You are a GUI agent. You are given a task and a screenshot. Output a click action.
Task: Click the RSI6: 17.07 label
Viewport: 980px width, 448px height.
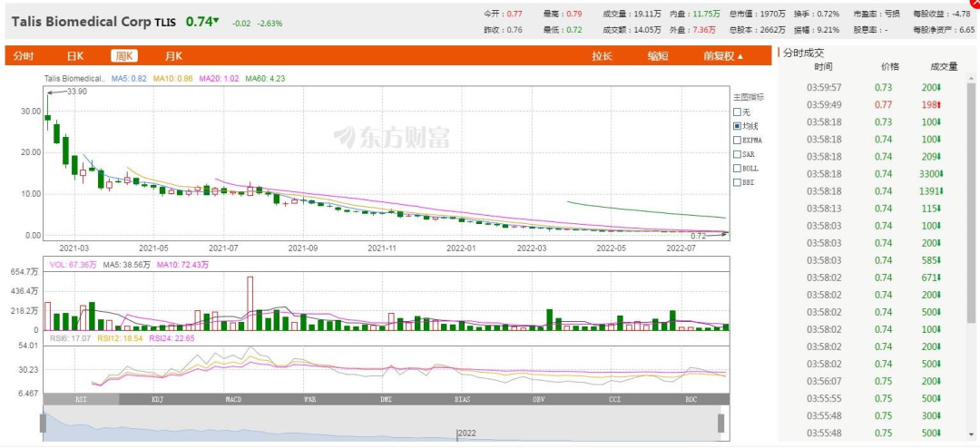click(72, 338)
